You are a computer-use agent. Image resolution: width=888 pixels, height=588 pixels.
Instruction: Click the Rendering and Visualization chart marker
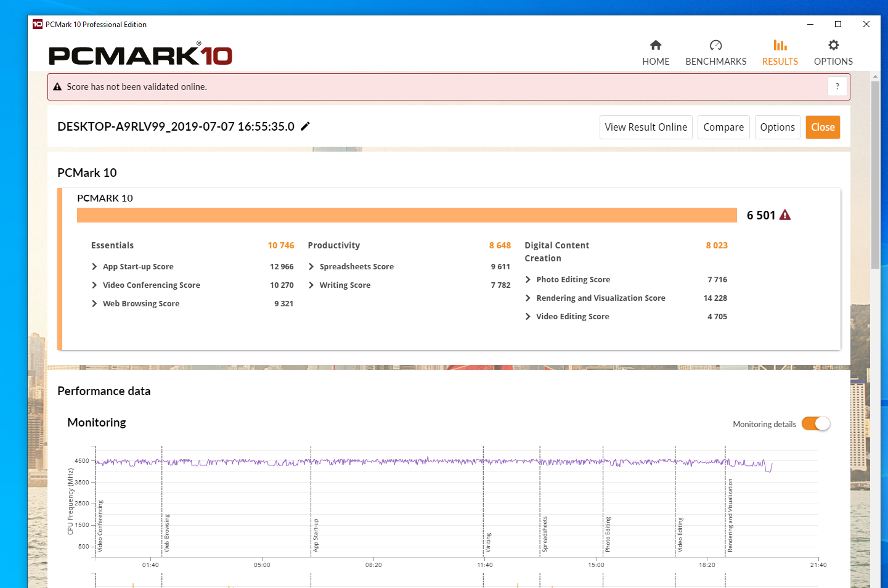(x=730, y=515)
